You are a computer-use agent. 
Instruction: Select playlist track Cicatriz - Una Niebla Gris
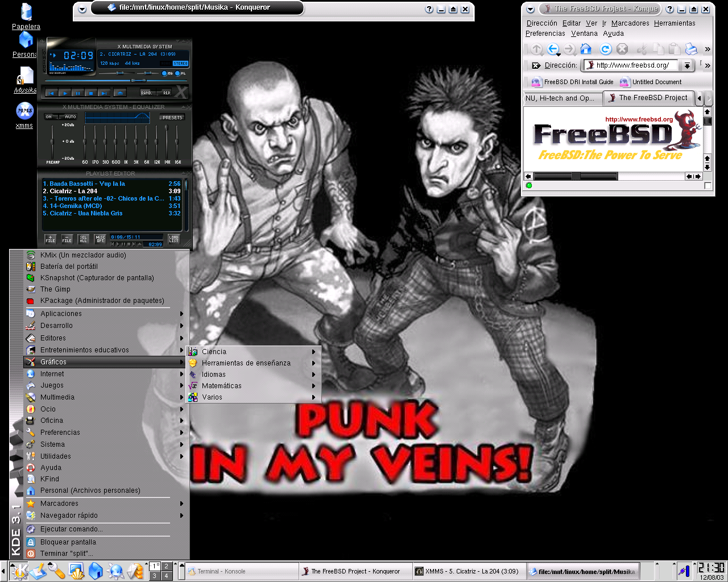111,214
